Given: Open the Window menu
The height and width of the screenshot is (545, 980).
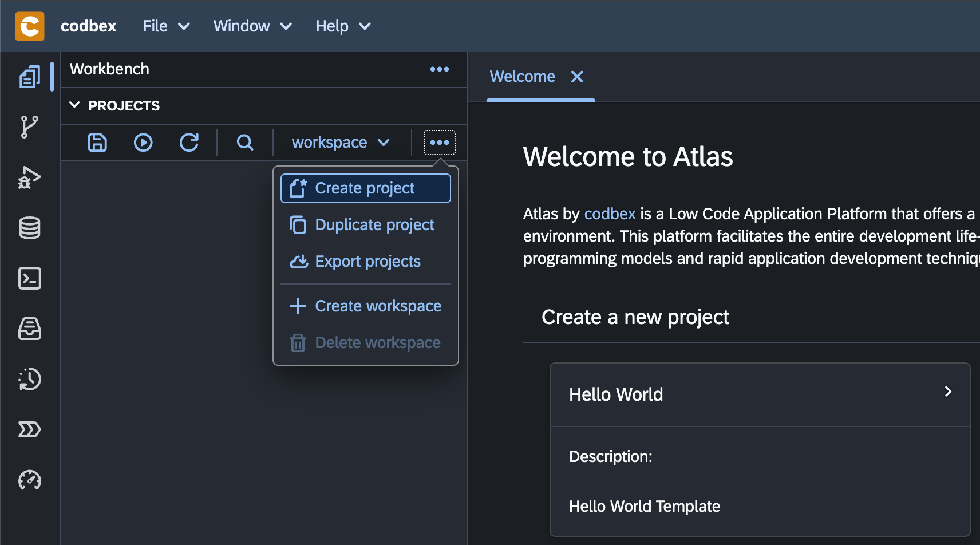Looking at the screenshot, I should tap(252, 26).
